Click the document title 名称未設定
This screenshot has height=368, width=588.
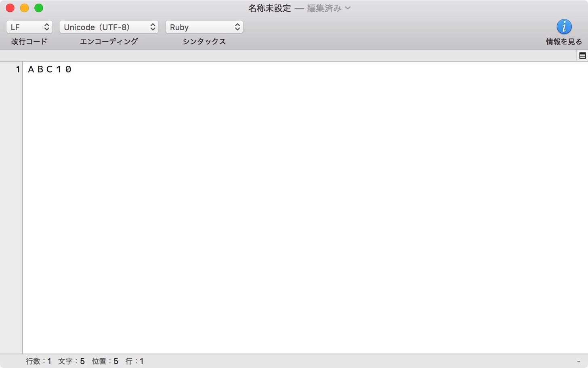[269, 8]
